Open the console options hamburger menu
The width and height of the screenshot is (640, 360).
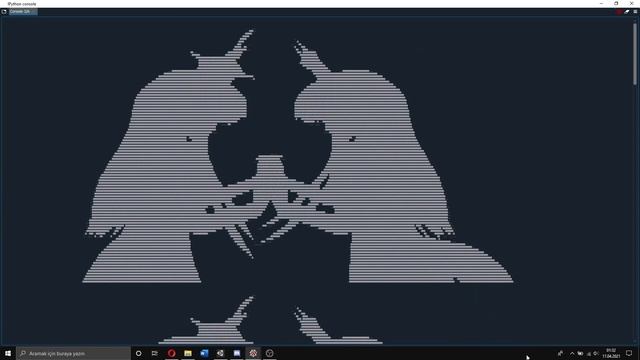pyautogui.click(x=635, y=12)
